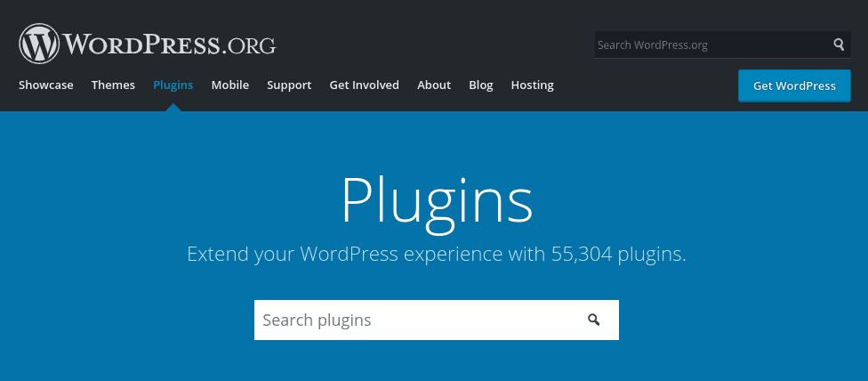The image size is (868, 381).
Task: Go to the Themes page
Action: click(113, 85)
